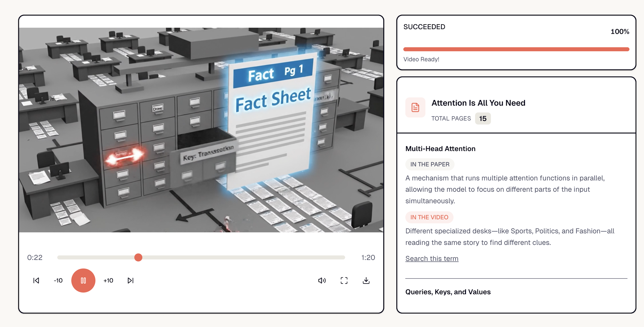The width and height of the screenshot is (644, 327).
Task: Jump forward ten seconds with +10
Action: [x=108, y=280]
